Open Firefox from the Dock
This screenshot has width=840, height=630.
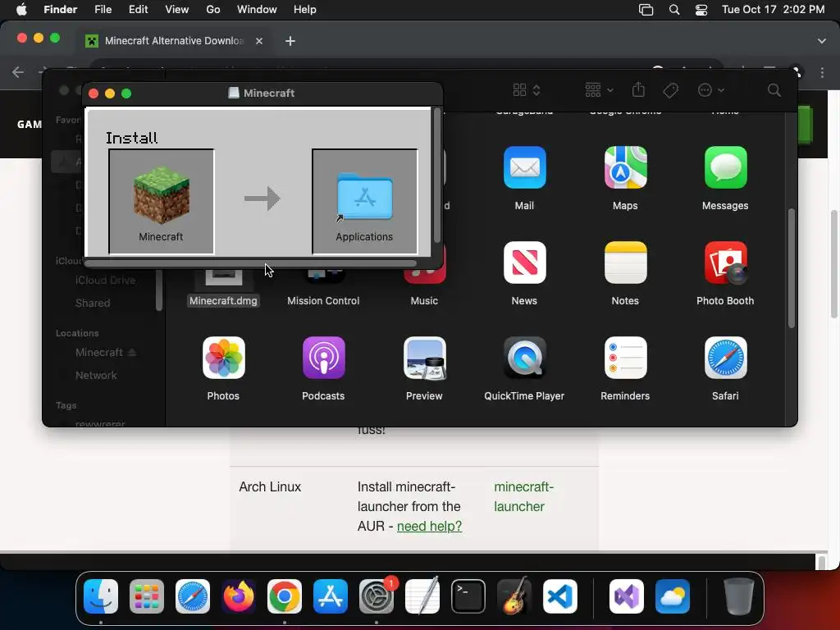239,596
